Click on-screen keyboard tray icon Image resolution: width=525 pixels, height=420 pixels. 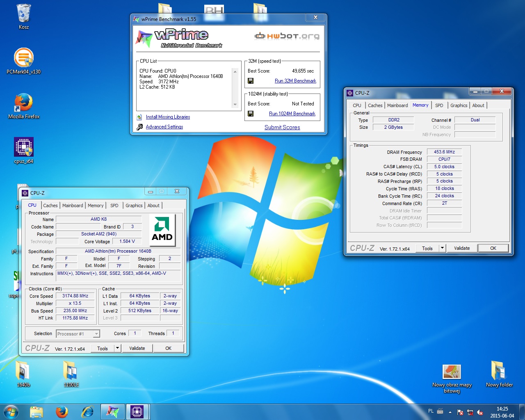[440, 411]
